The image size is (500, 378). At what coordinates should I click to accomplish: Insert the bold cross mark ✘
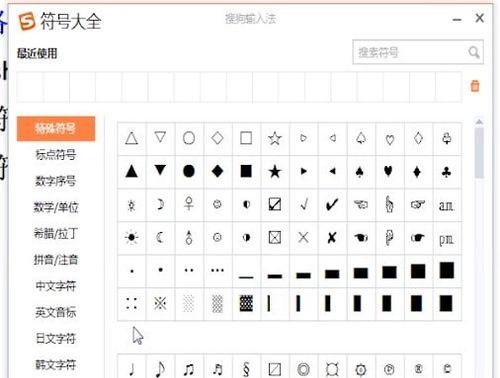click(x=332, y=238)
